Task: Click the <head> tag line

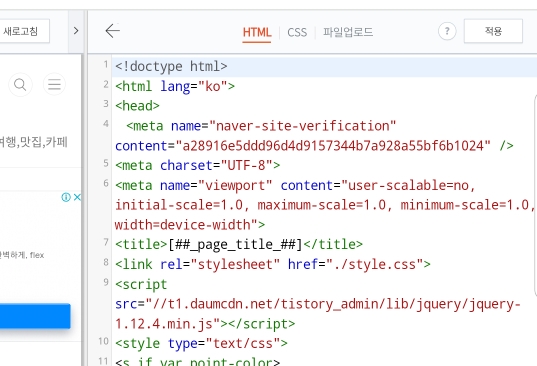Action: click(137, 106)
